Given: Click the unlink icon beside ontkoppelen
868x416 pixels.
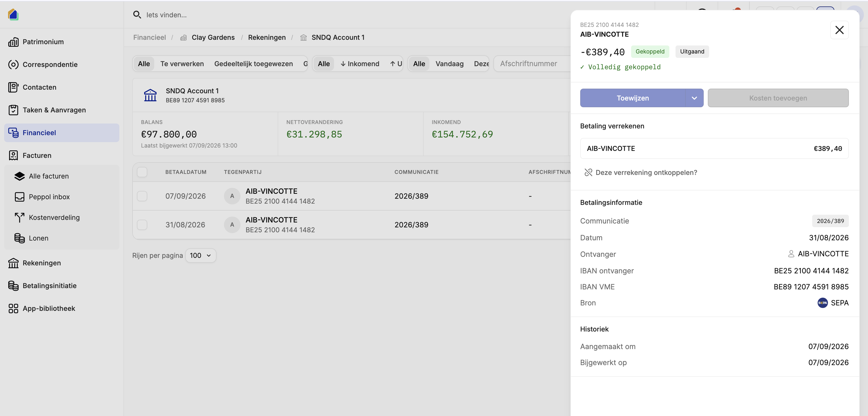Looking at the screenshot, I should point(588,172).
